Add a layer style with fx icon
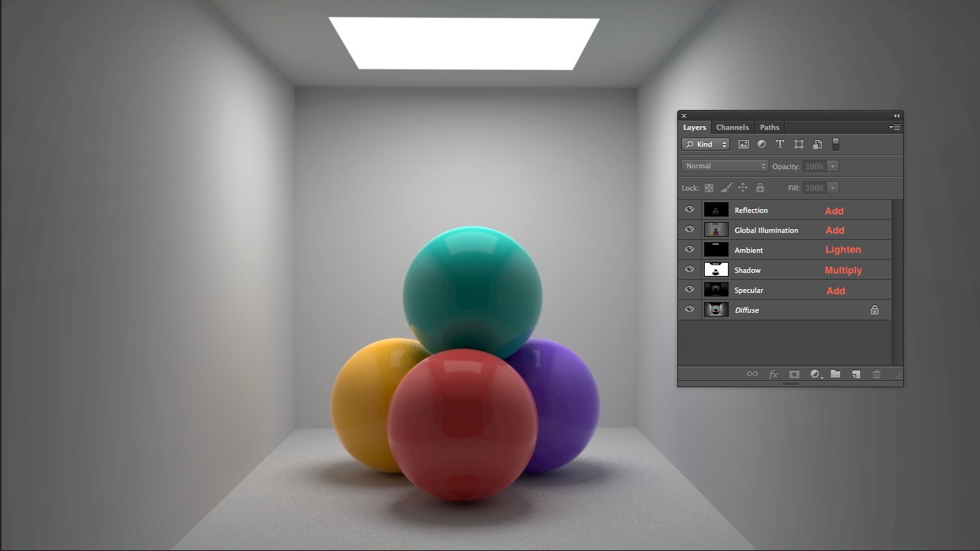 click(x=773, y=374)
